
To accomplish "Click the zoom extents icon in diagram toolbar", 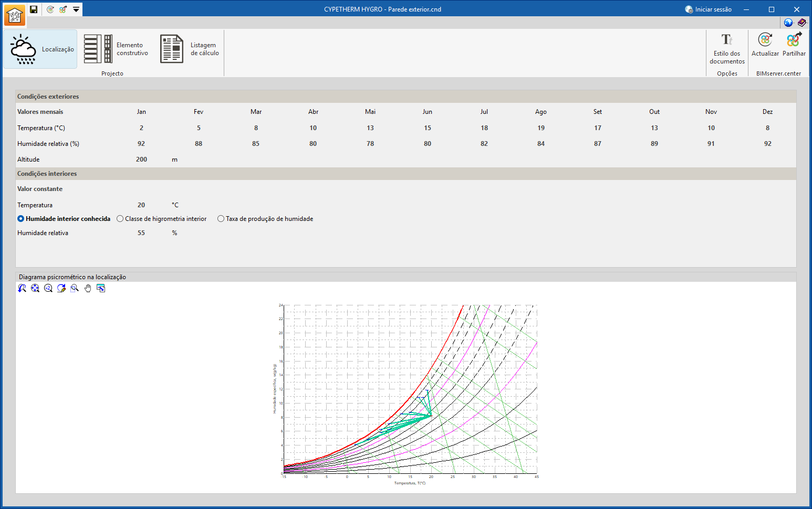I will pyautogui.click(x=35, y=288).
